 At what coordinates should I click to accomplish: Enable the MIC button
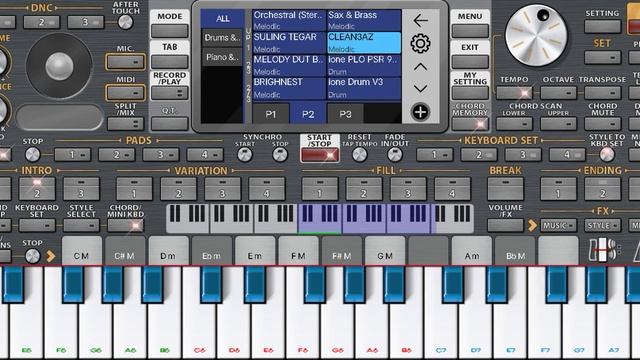[125, 62]
